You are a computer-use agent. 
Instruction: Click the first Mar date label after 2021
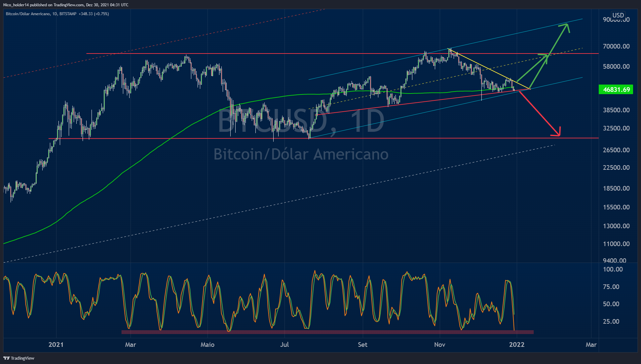pyautogui.click(x=131, y=345)
